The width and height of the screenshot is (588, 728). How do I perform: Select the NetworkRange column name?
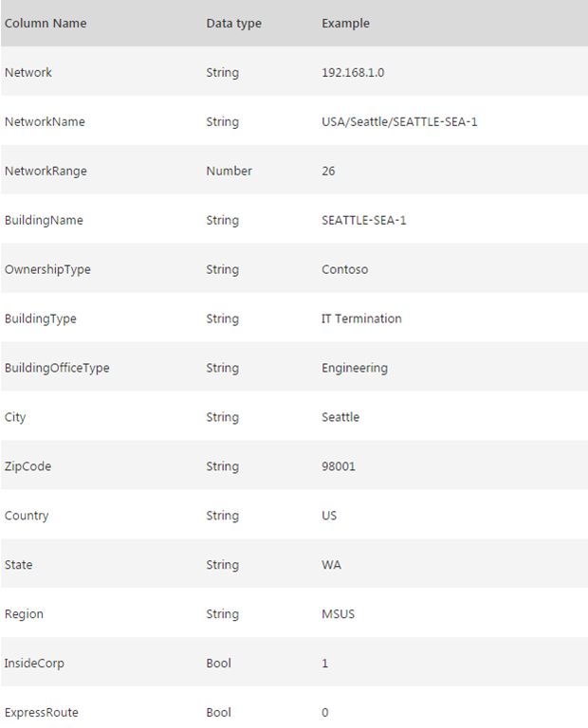[x=46, y=171]
